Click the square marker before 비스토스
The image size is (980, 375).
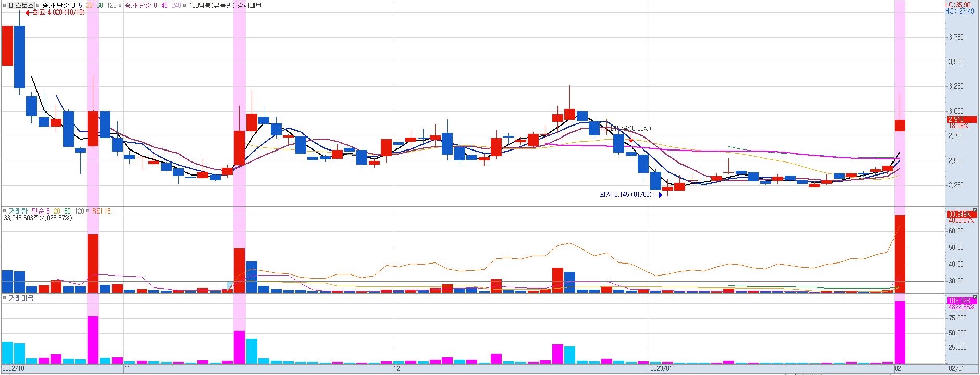(x=4, y=5)
